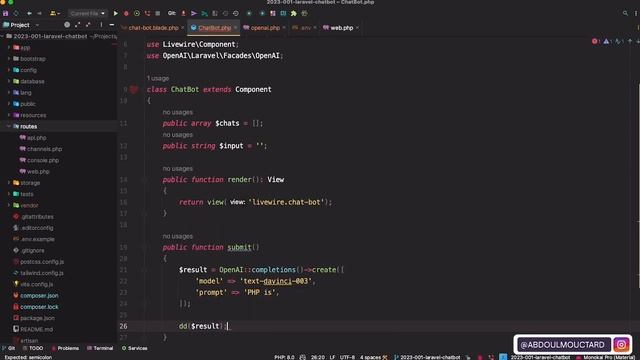
Task: Click Run with Coverage icon
Action: click(137, 13)
